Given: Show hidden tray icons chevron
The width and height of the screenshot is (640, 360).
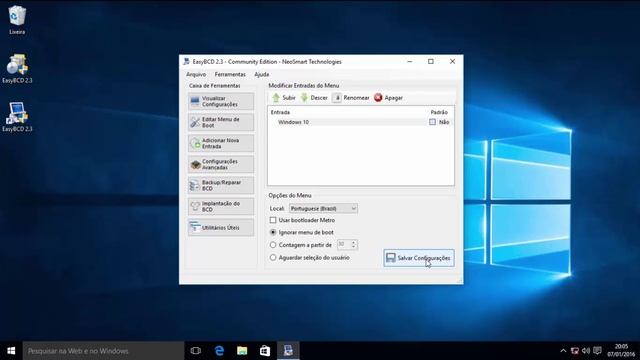Looking at the screenshot, I should coord(563,351).
